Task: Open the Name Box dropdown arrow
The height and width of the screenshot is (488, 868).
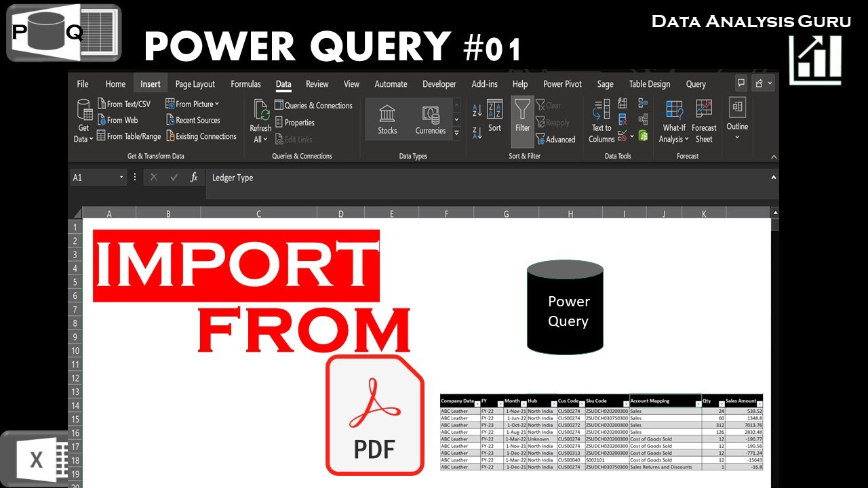Action: [122, 178]
